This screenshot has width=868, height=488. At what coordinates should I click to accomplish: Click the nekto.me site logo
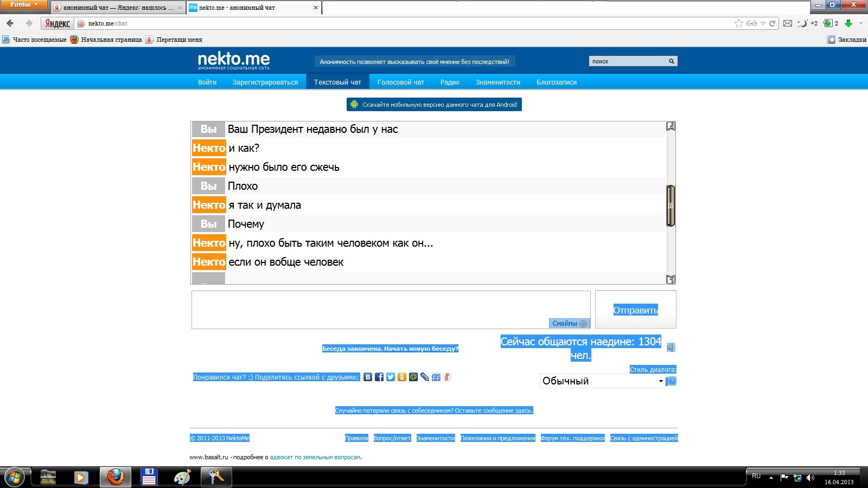coord(234,60)
